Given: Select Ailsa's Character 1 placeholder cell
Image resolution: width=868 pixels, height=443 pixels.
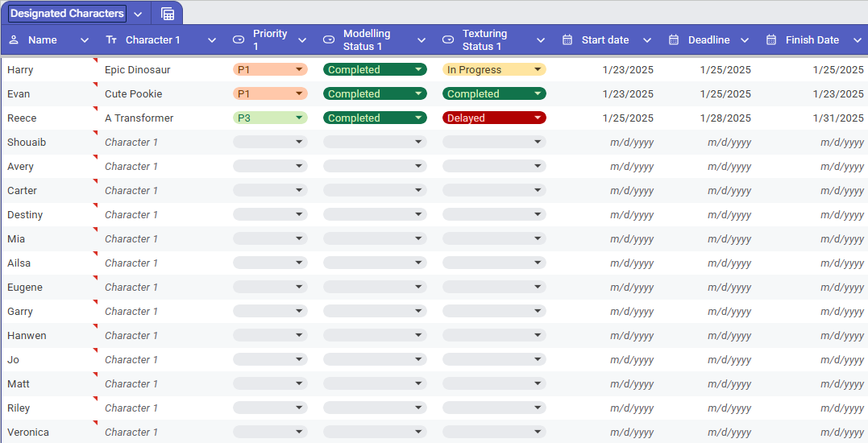Looking at the screenshot, I should [163, 263].
